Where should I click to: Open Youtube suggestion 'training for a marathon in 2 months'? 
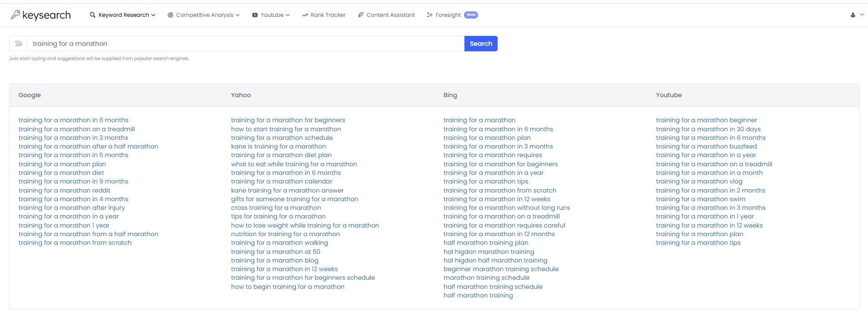click(711, 190)
